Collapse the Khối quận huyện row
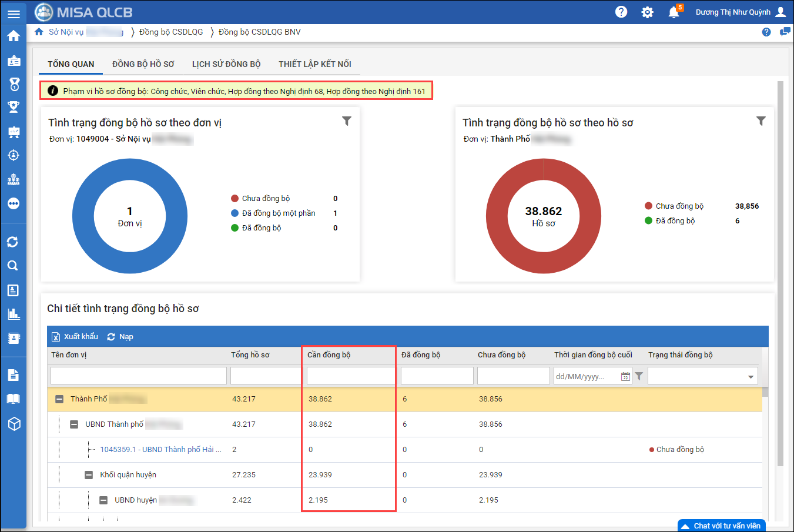This screenshot has width=794, height=532. tap(89, 475)
